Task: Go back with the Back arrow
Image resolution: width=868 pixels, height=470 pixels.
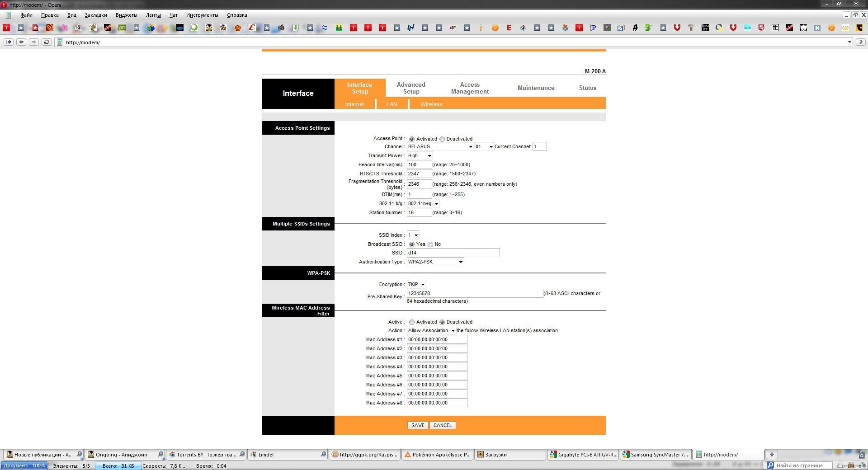Action: click(21, 42)
